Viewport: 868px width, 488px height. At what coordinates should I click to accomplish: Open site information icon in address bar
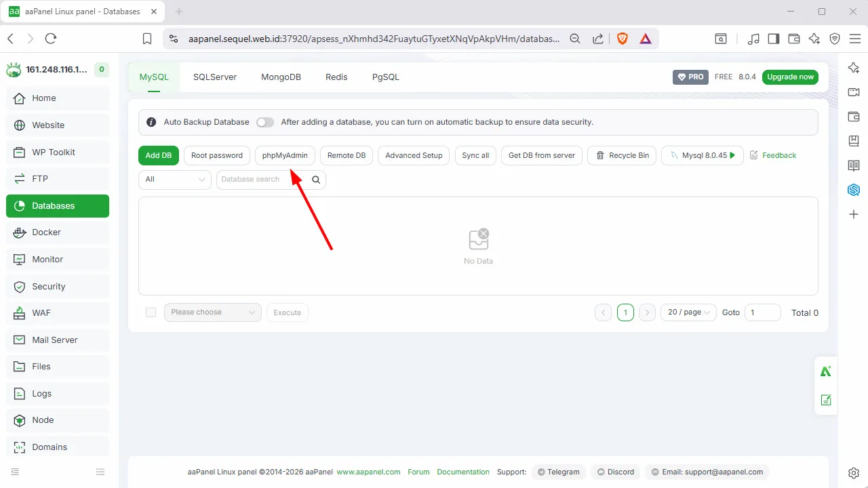point(174,39)
